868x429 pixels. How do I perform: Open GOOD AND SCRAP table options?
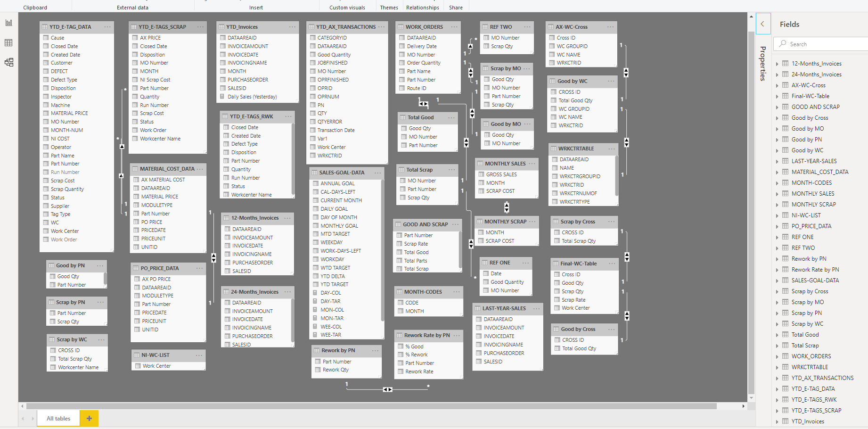pyautogui.click(x=456, y=224)
